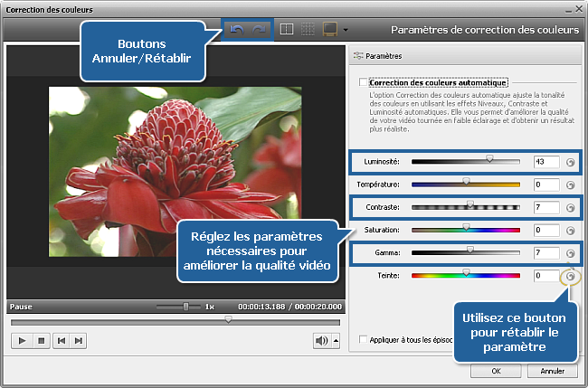Reset the Gamma parameter
588x388 pixels.
click(571, 253)
